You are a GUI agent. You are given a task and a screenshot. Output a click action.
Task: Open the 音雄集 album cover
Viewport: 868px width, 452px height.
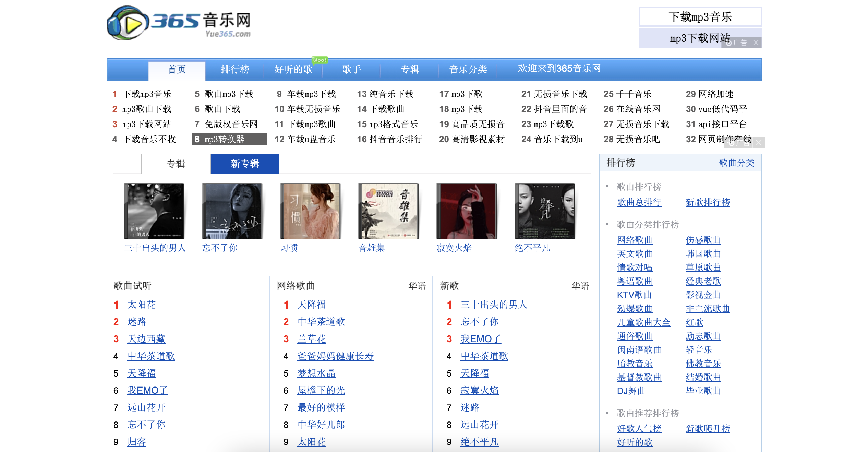389,211
